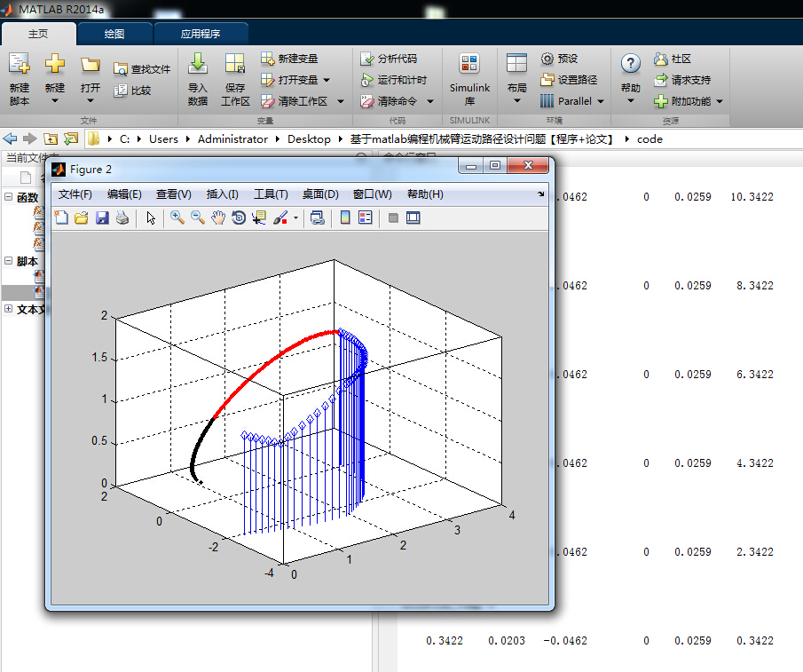Open the Layout (布局) dropdown

[516, 101]
